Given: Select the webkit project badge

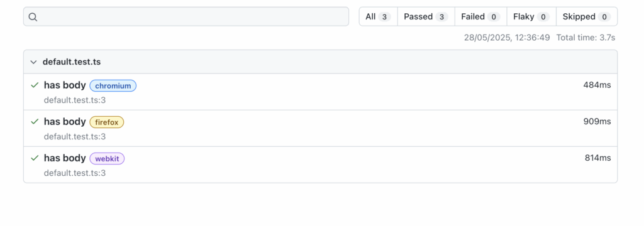Looking at the screenshot, I should [107, 158].
